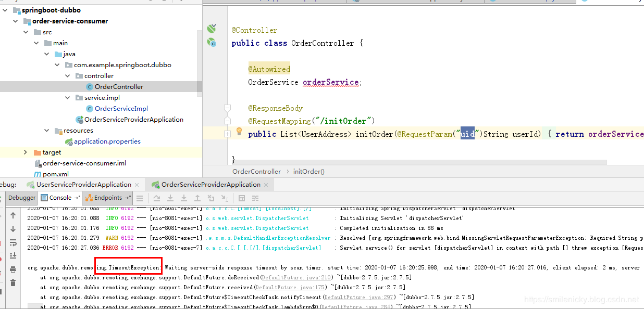The width and height of the screenshot is (644, 309).
Task: Click the Step Out debugger icon
Action: coord(197,198)
